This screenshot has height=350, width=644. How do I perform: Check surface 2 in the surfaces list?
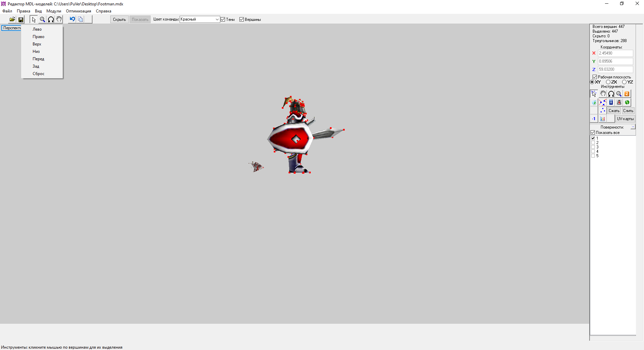coord(593,143)
